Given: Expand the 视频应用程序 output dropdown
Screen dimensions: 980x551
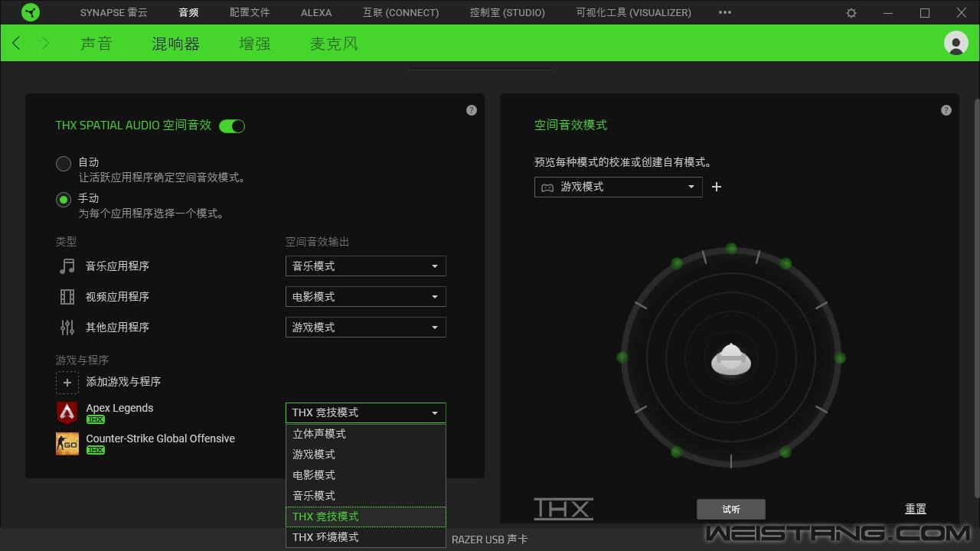Looking at the screenshot, I should click(x=365, y=297).
